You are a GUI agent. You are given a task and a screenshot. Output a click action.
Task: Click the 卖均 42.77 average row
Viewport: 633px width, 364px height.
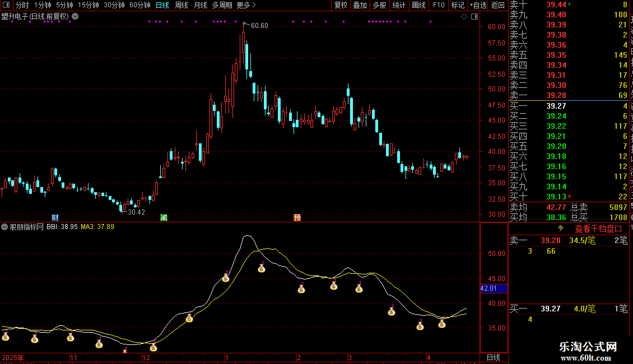tap(538, 207)
